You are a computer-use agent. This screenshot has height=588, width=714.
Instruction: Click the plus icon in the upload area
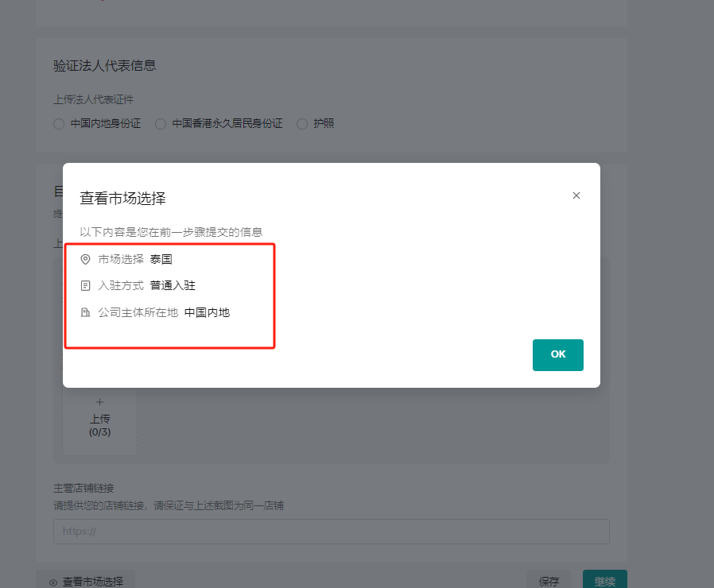[99, 404]
